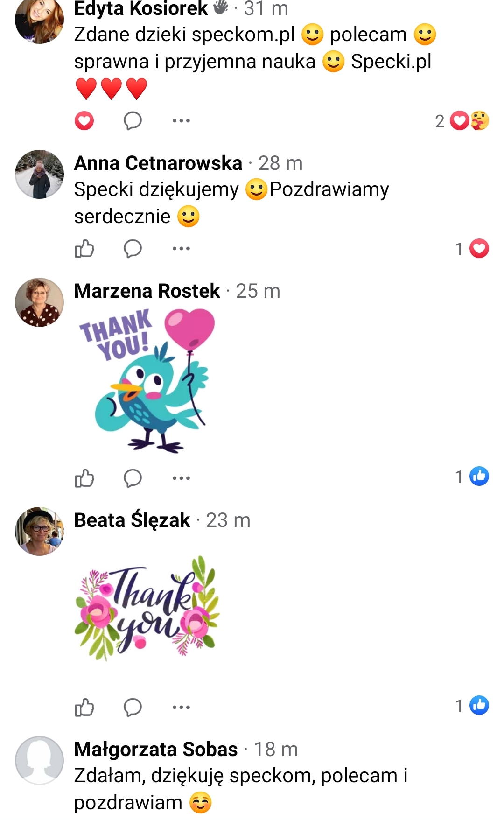504x820 pixels.
Task: Like Beata Ślęzak's Thank you comment
Action: click(84, 707)
